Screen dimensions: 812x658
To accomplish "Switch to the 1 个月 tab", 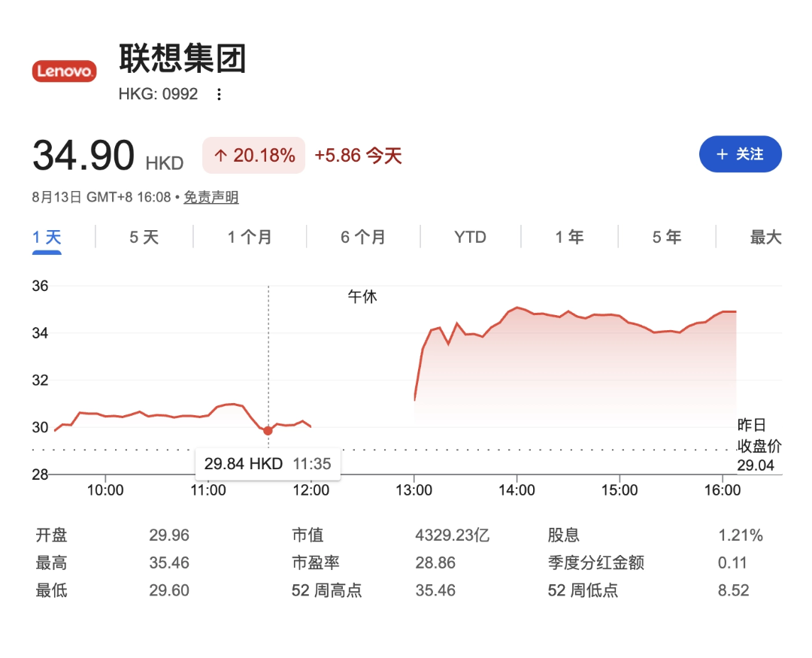I will (250, 238).
